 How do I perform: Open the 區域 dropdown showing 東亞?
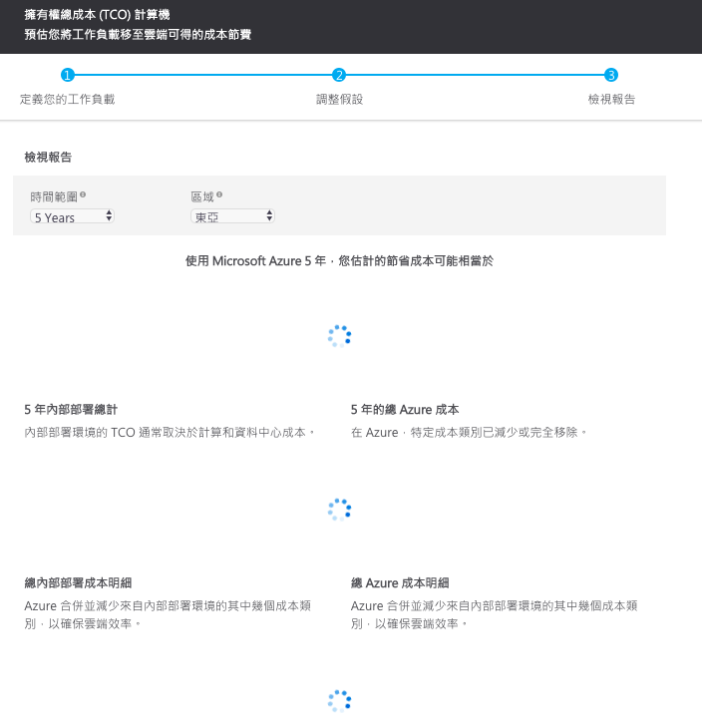[232, 216]
